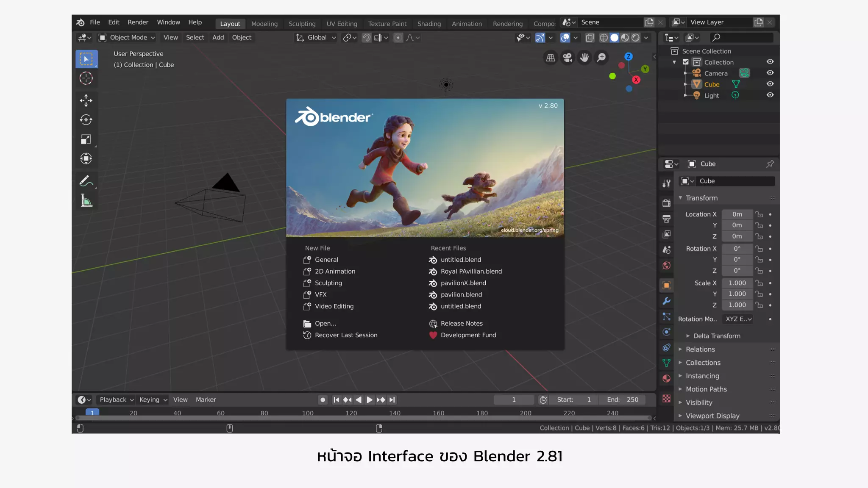
Task: Select the Measure tool
Action: (86, 201)
